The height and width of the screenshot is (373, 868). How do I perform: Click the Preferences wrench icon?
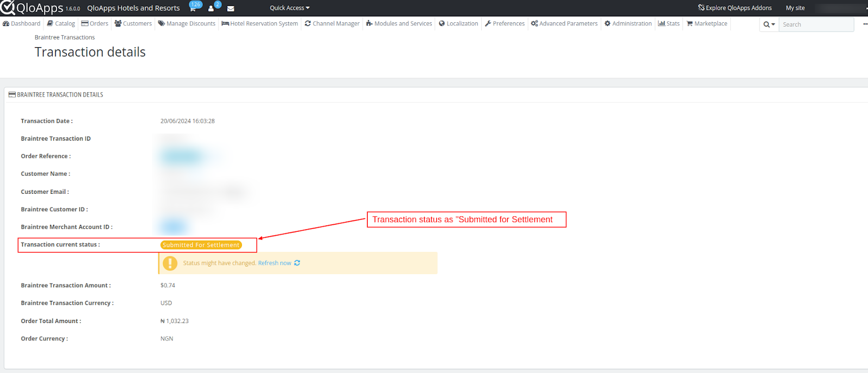click(488, 24)
